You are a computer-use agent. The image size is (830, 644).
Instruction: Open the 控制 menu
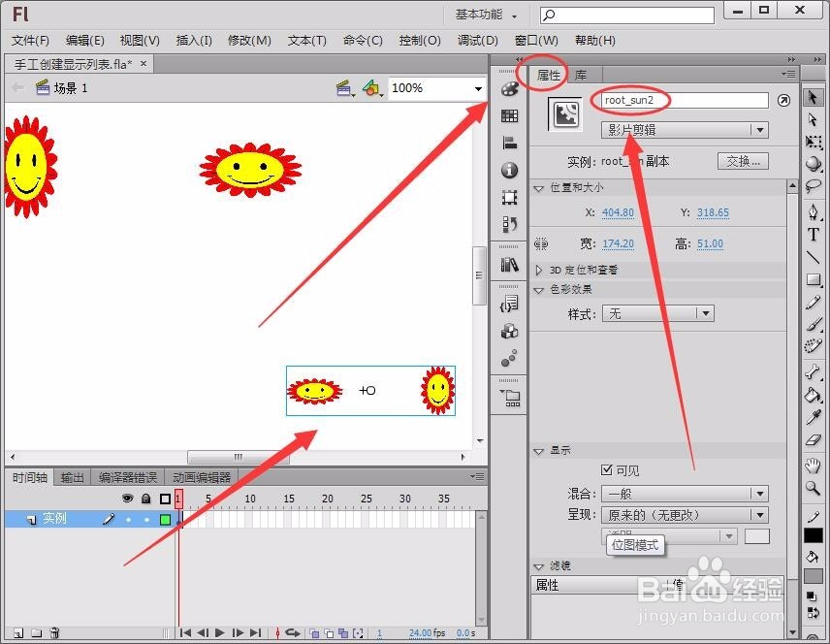coord(420,40)
